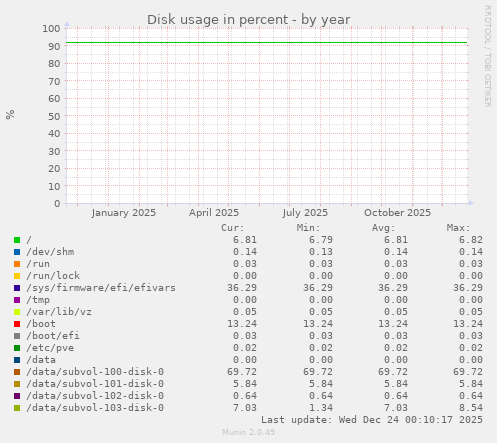
Task: Click the purple swatch for /tmp
Action: point(17,300)
